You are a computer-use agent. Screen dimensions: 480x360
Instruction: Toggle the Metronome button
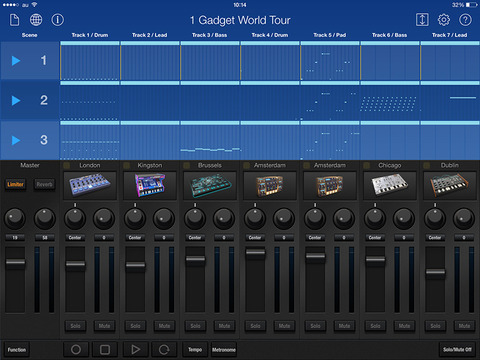[x=224, y=349]
